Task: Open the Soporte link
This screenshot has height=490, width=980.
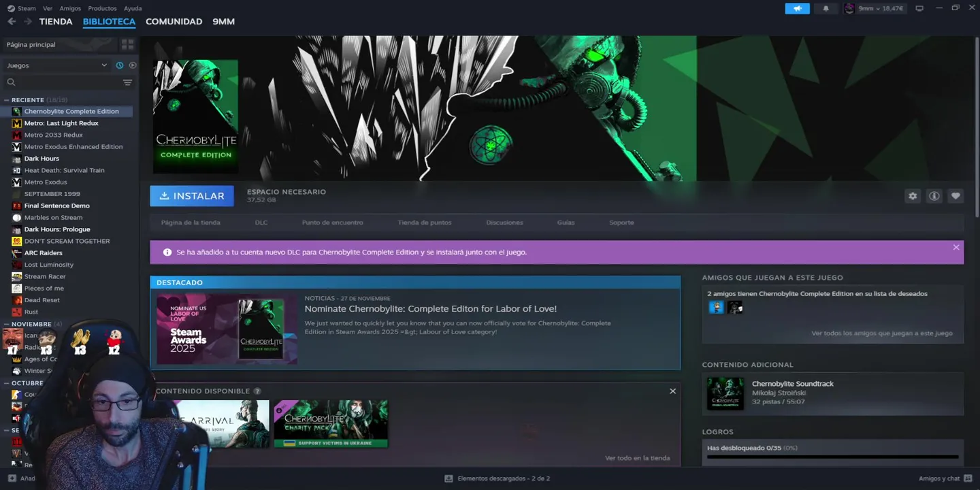Action: tap(621, 223)
